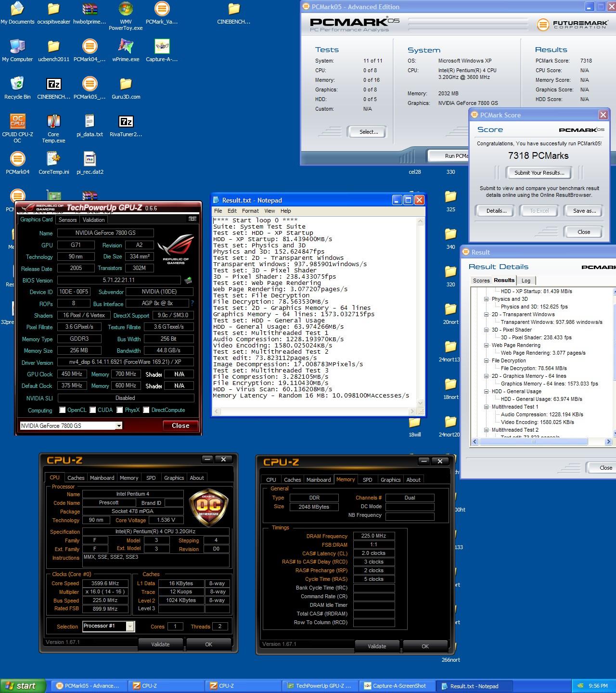Viewport: 616px width, 693px height.
Task: Click the Result Details horizontal scrollbar thumb
Action: 533,441
